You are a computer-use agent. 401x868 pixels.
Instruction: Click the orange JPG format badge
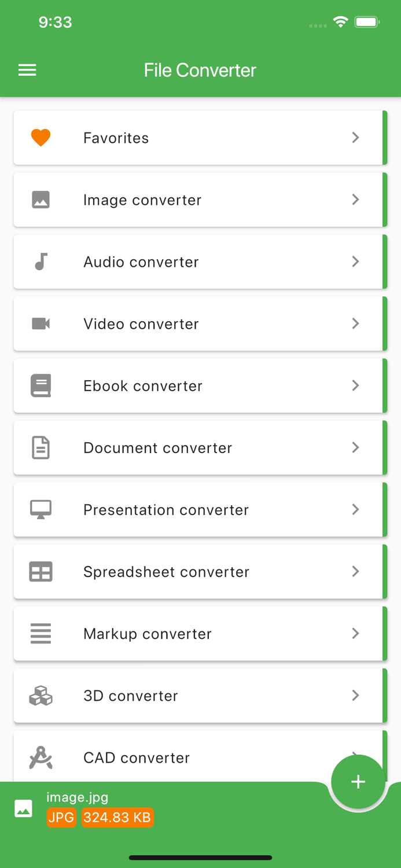pyautogui.click(x=61, y=817)
